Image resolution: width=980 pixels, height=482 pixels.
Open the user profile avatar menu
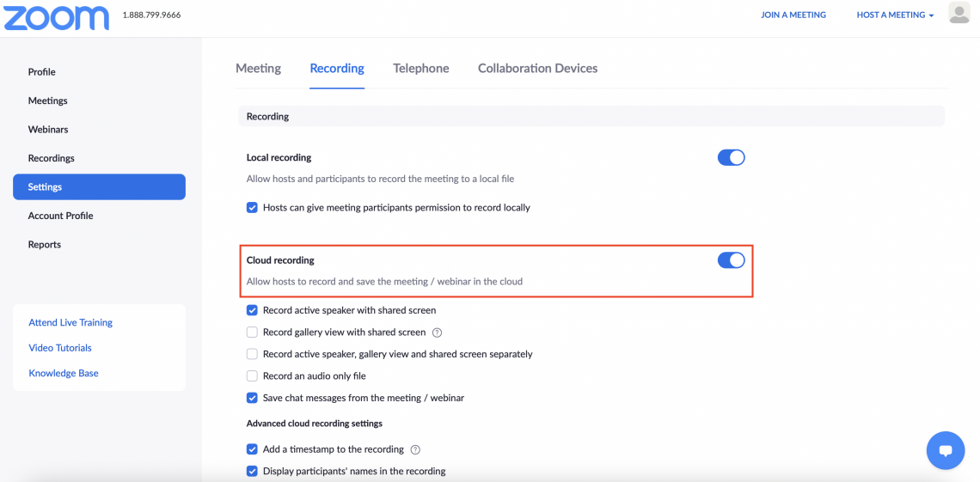click(x=959, y=13)
